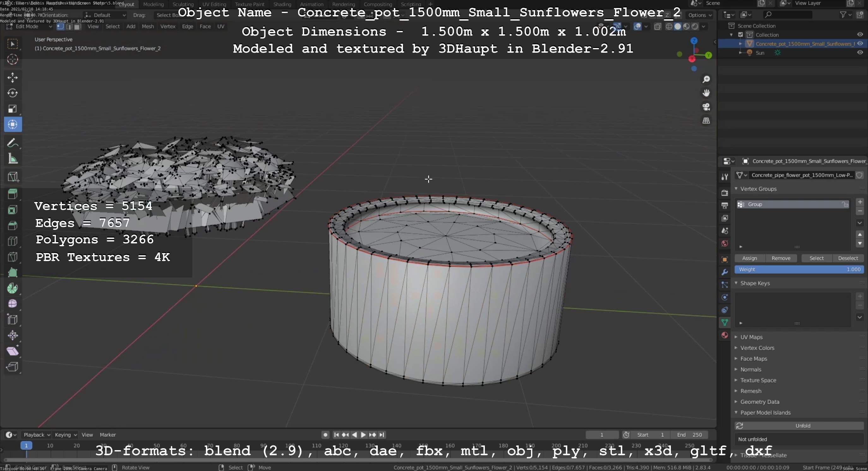Click the viewport pan hand icon
This screenshot has width=868, height=471.
click(x=706, y=93)
